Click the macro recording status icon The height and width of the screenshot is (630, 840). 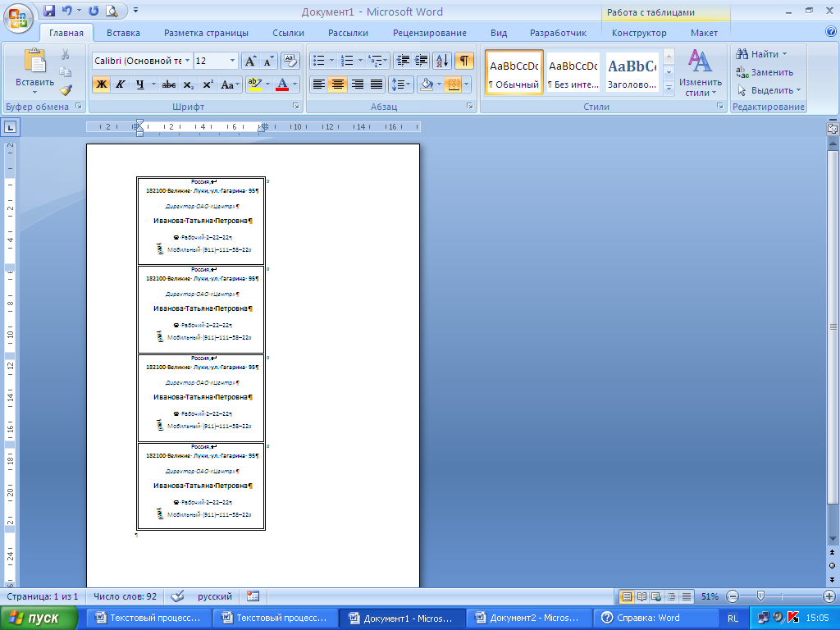(x=253, y=596)
